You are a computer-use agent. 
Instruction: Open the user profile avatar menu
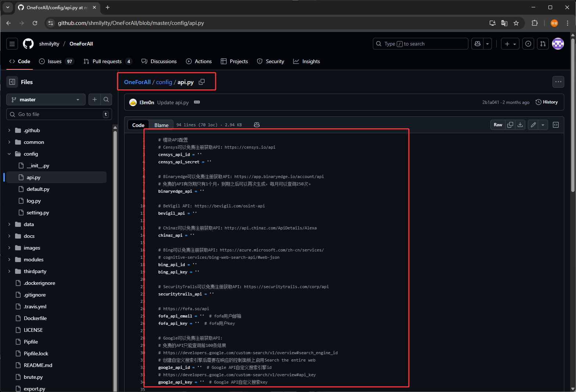[x=558, y=44]
